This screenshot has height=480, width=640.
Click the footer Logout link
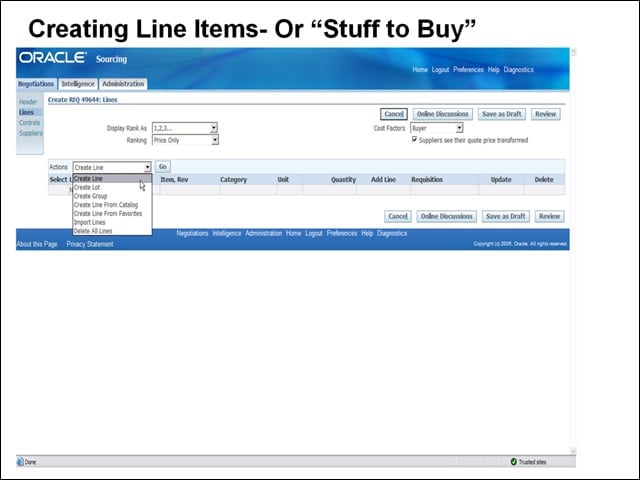(x=314, y=233)
